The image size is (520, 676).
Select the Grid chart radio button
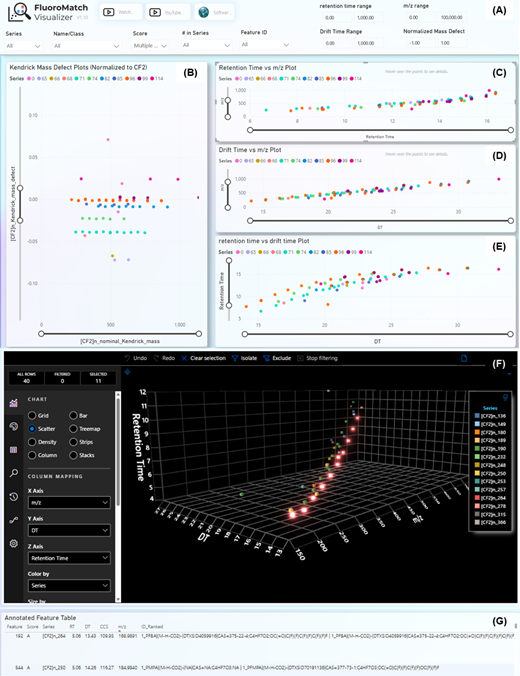click(32, 415)
